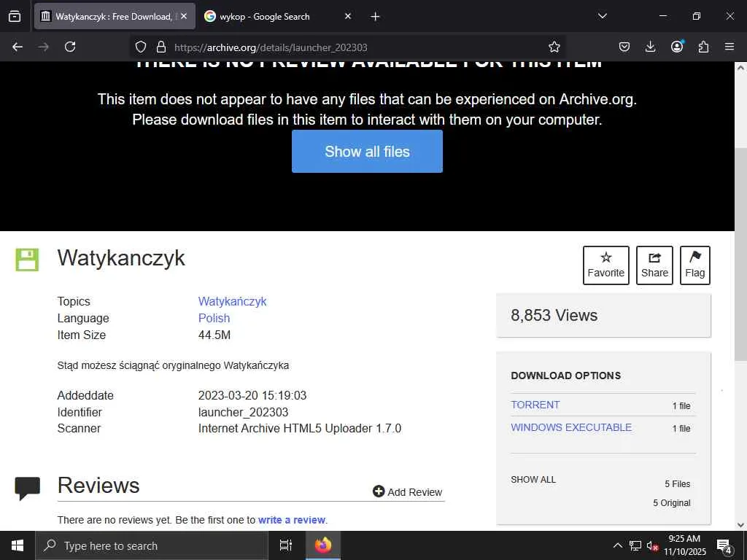
Task: Open the Firefox downloads panel
Action: (650, 47)
